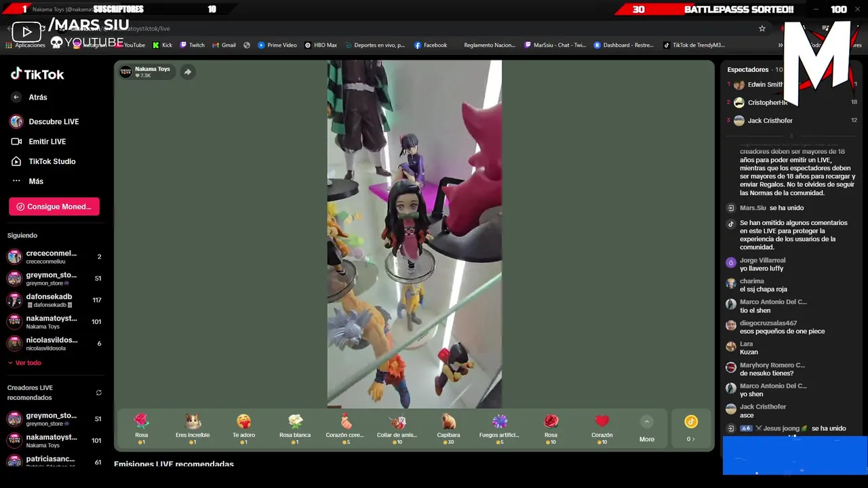Open the TikTok de TrendyM3 bookmark
Image resolution: width=868 pixels, height=488 pixels.
click(694, 45)
